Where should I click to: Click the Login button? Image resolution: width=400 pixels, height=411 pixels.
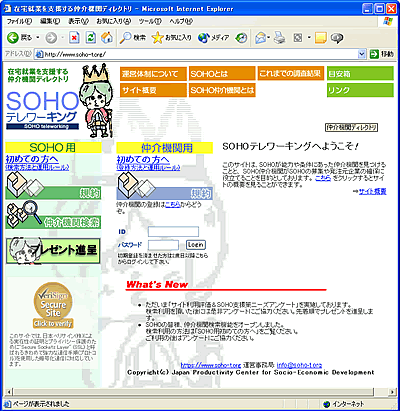[196, 245]
